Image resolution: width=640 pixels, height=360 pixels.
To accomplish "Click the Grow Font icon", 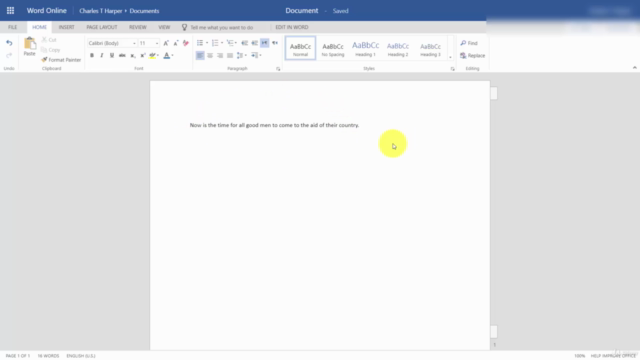I will point(166,43).
